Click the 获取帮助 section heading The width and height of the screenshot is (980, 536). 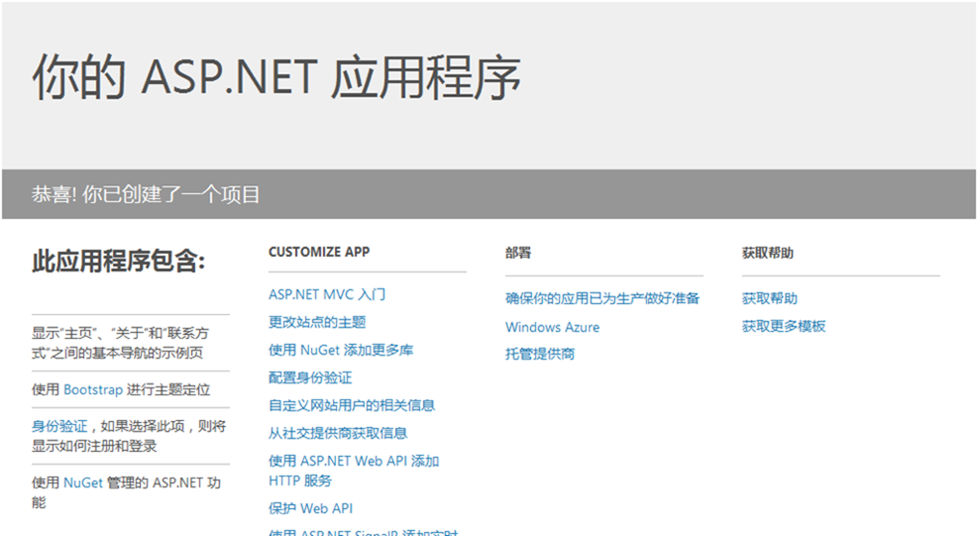pos(768,253)
